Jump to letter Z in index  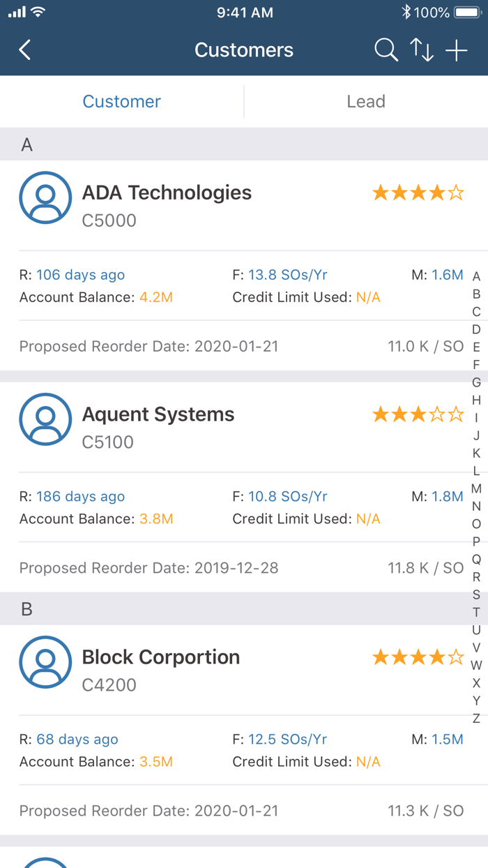coord(476,719)
